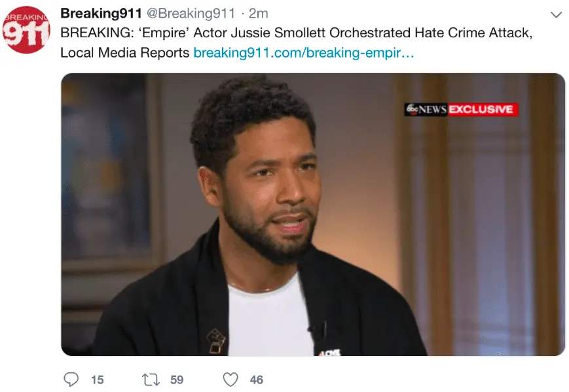Open the reply speech bubble icon
The height and width of the screenshot is (392, 569).
pos(71,380)
